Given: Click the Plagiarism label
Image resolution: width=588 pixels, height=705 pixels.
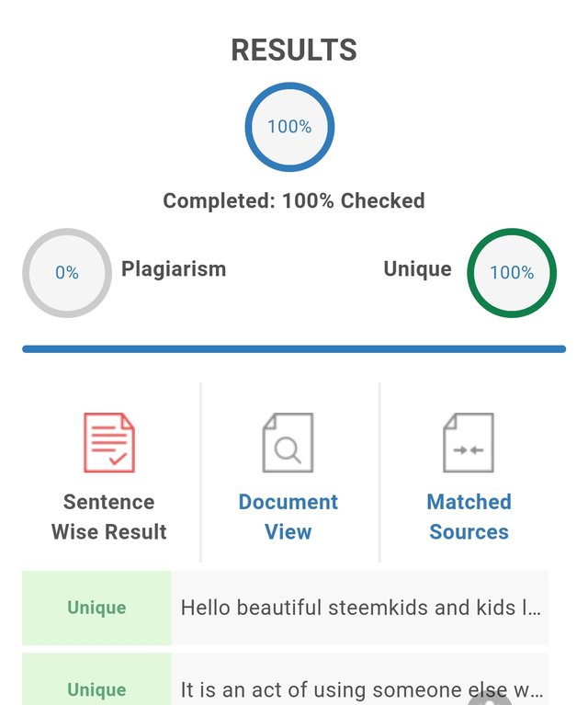Looking at the screenshot, I should pyautogui.click(x=174, y=269).
